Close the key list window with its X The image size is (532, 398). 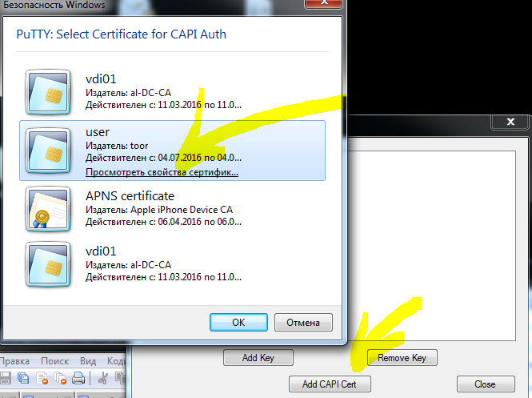click(510, 122)
